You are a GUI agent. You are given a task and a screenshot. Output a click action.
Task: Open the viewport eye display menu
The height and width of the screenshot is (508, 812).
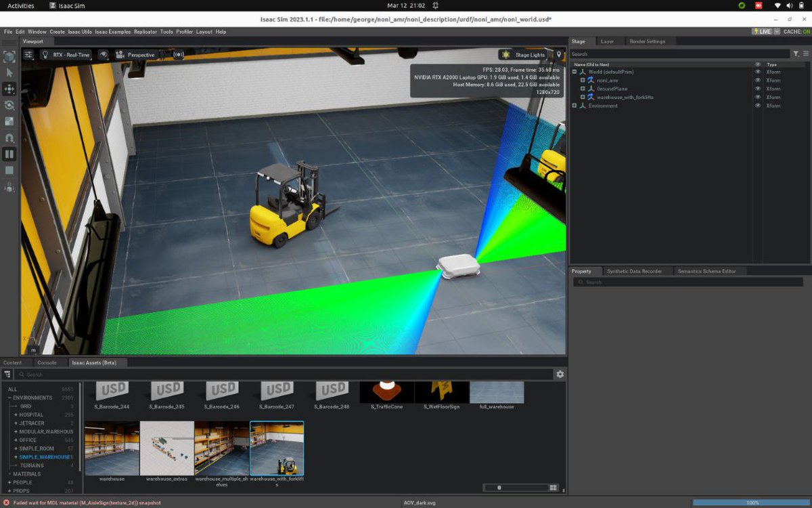(x=103, y=55)
